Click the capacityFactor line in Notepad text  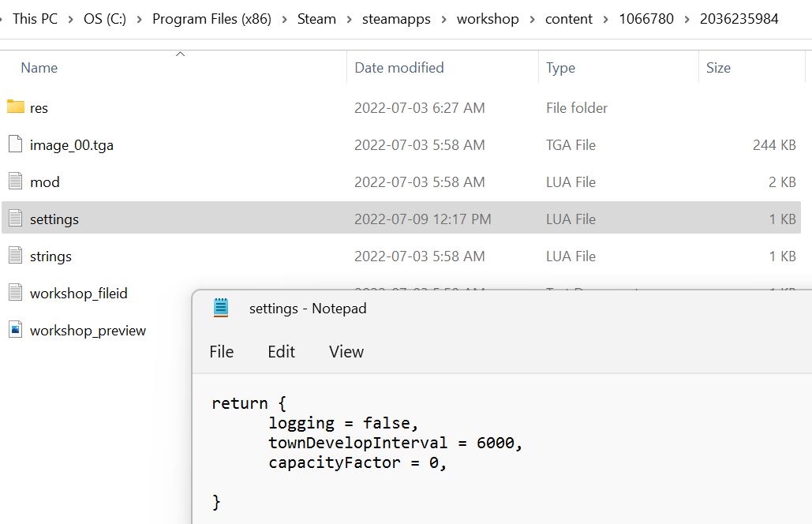357,463
